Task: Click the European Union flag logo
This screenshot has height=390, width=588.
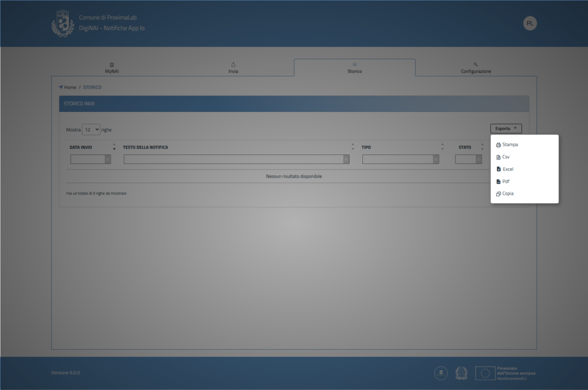Action: (x=485, y=373)
